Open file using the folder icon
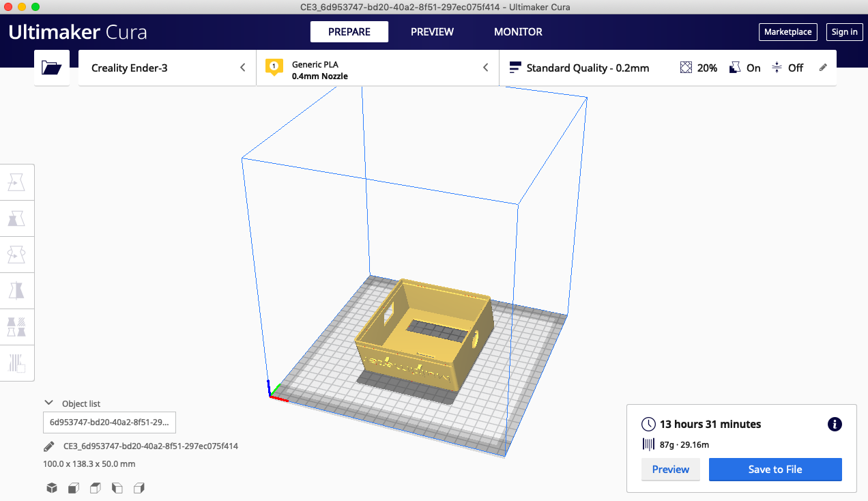The image size is (868, 501). [x=52, y=68]
